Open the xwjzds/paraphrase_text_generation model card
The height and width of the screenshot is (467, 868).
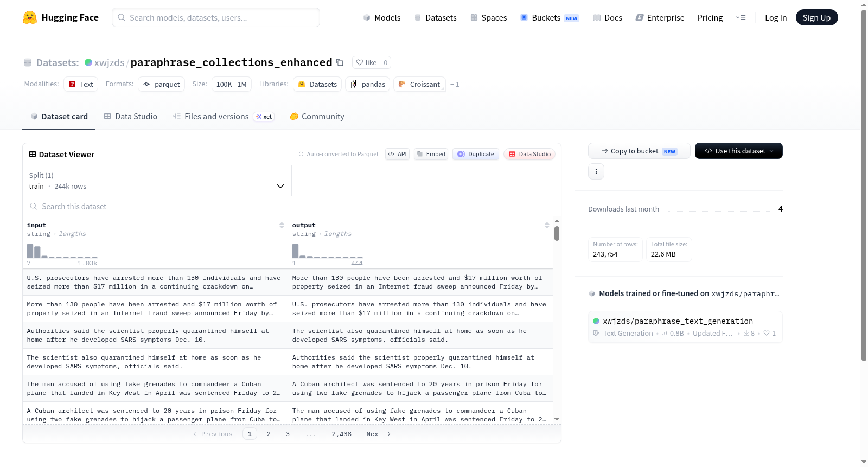coord(685,327)
